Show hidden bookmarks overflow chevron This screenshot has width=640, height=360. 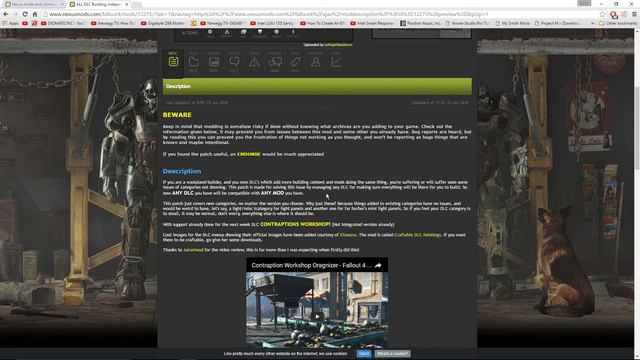pyautogui.click(x=592, y=23)
